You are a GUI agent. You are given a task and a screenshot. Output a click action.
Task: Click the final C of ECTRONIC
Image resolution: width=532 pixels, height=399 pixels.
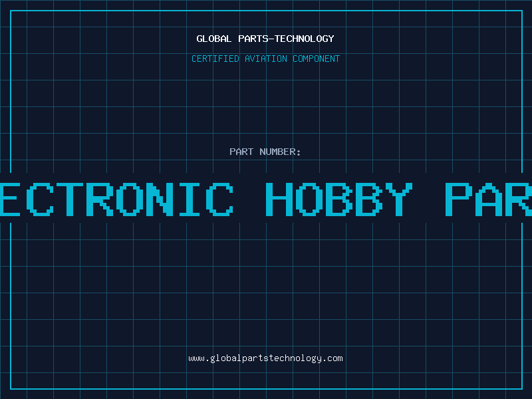click(219, 199)
